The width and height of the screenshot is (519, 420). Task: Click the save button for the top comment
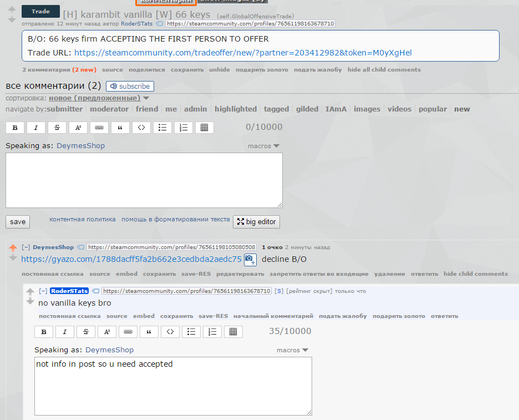(18, 222)
